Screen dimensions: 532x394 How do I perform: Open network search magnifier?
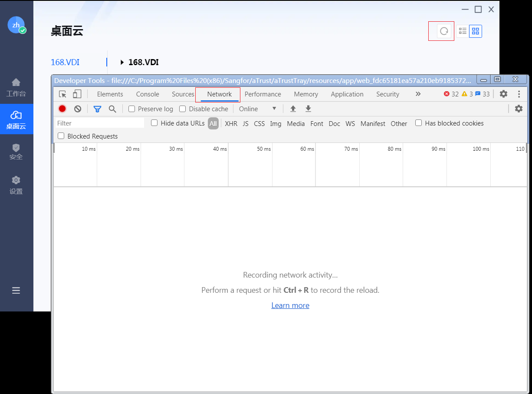[112, 109]
